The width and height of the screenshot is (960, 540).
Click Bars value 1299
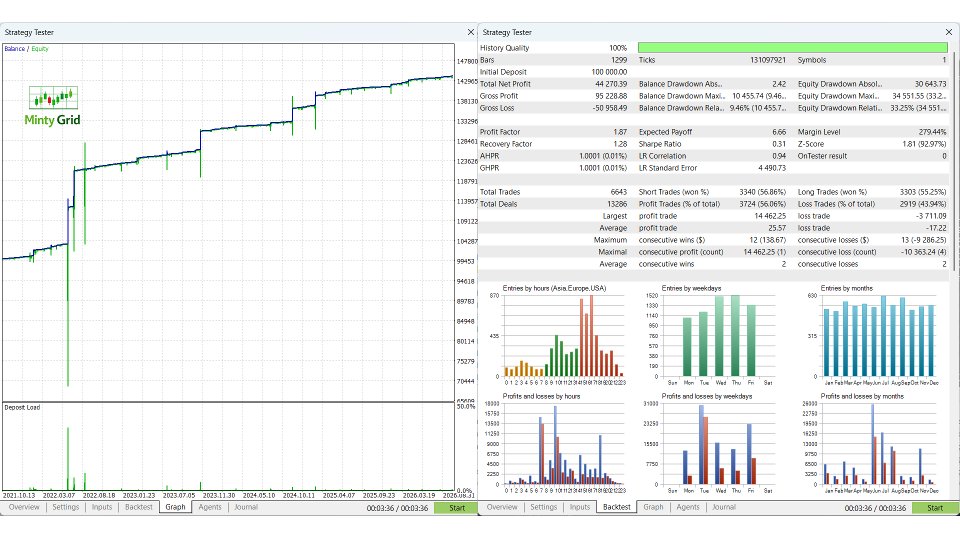619,60
